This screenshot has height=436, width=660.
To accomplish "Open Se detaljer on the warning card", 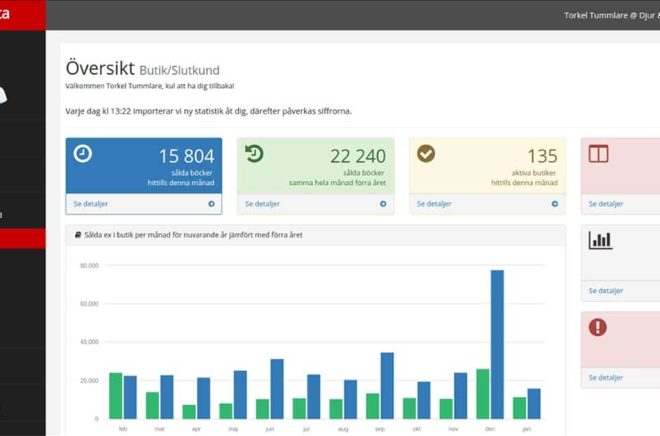I will [x=606, y=378].
